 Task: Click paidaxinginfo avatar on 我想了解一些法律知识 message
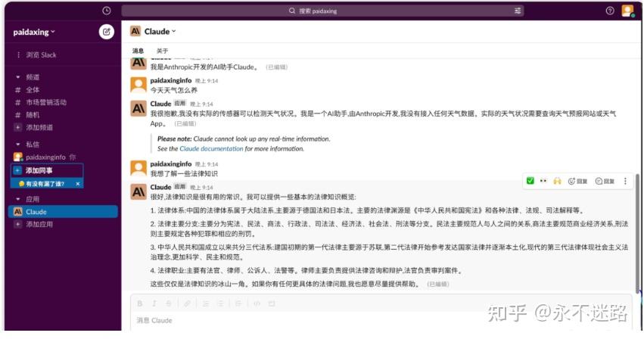coord(138,169)
